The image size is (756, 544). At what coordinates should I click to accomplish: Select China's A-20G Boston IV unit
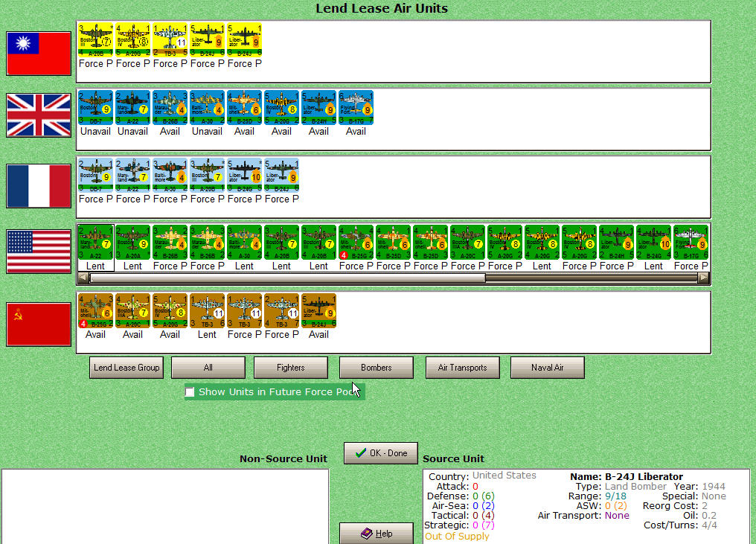tap(132, 40)
